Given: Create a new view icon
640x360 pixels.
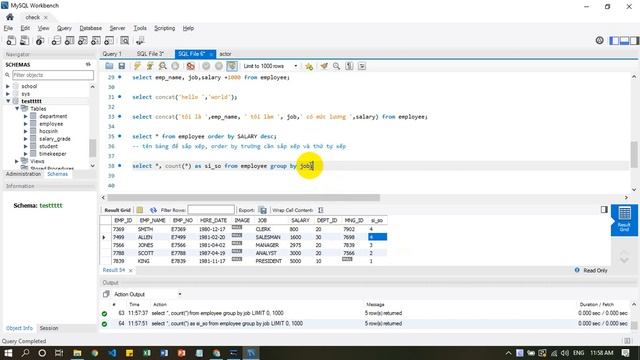Looking at the screenshot, I should point(82,40).
